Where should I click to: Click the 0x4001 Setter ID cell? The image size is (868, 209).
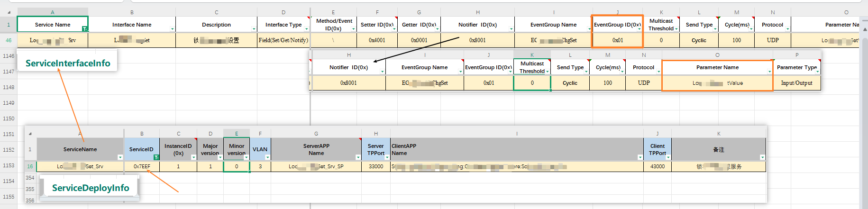(377, 40)
